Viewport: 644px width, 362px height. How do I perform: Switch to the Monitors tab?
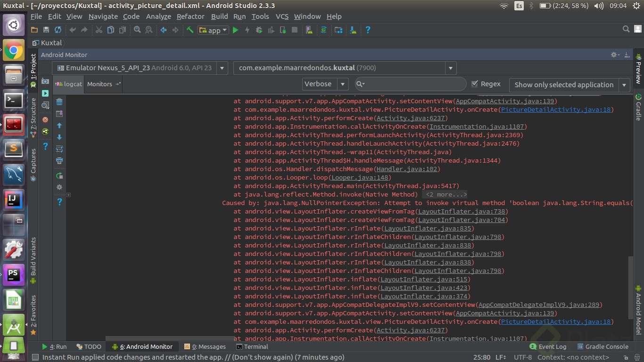click(x=99, y=84)
